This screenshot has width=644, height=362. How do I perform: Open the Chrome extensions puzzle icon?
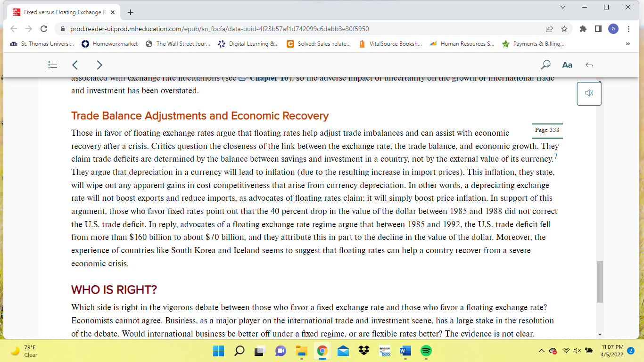click(583, 29)
